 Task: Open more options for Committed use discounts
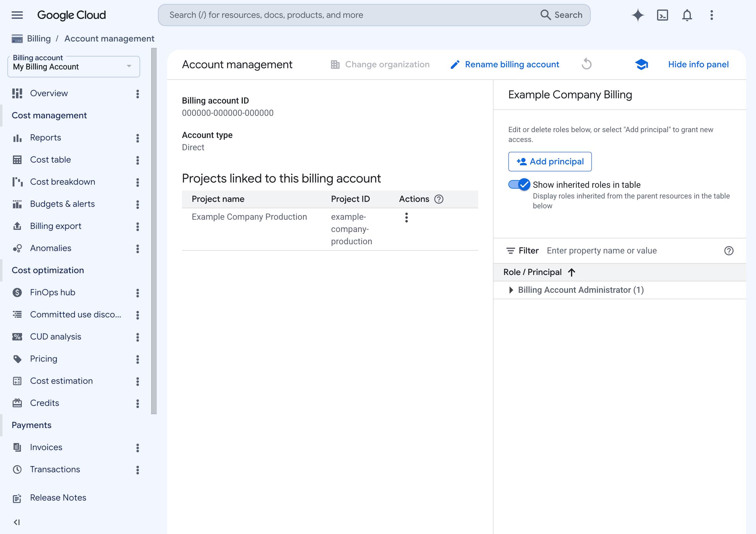(138, 315)
